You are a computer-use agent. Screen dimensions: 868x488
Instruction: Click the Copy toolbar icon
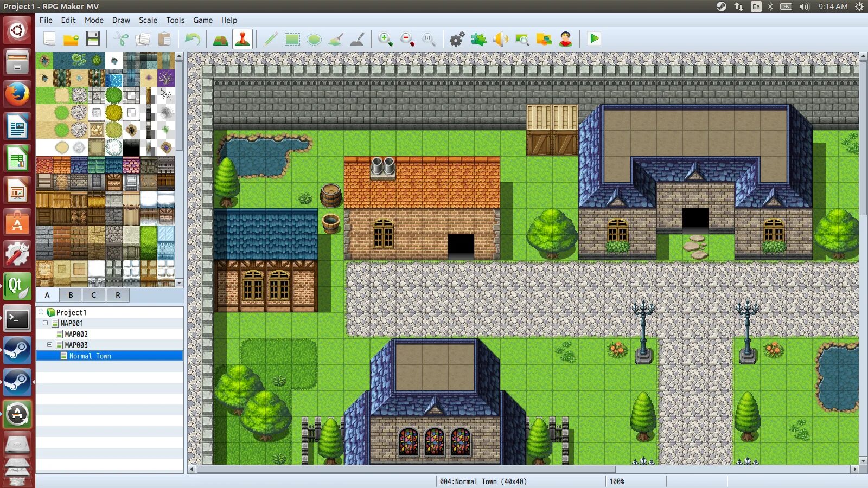pos(143,39)
